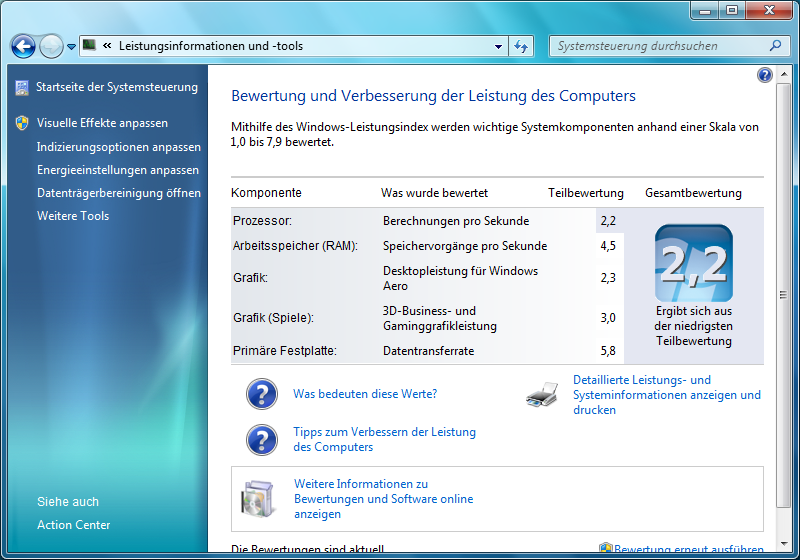
Task: Click the Gesamtbewertung column header
Action: 693,193
